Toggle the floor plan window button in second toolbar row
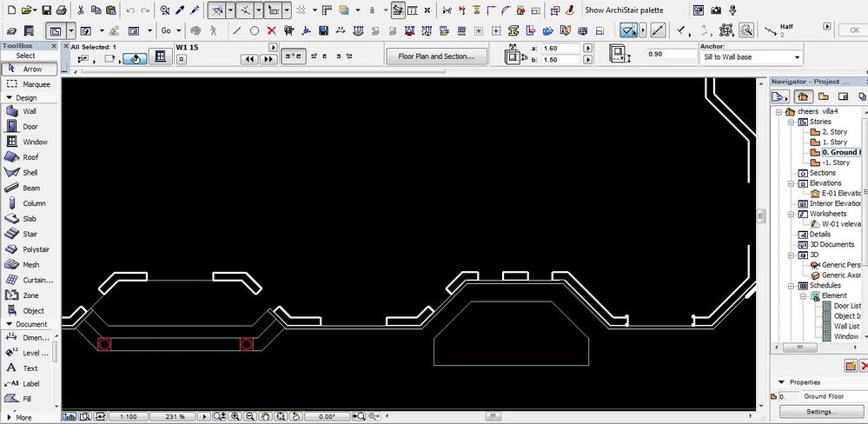Image resolution: width=868 pixels, height=424 pixels. click(x=55, y=31)
